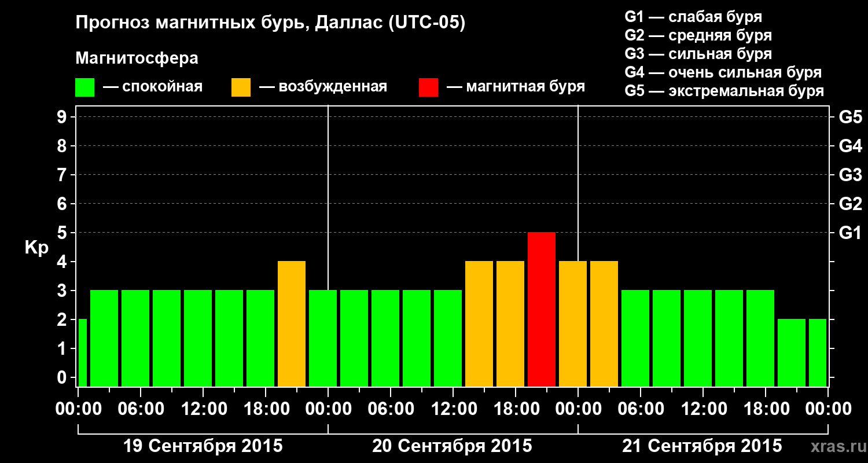
Task: Click right-axis 'G3' label beside Kp 7 line
Action: click(x=851, y=175)
